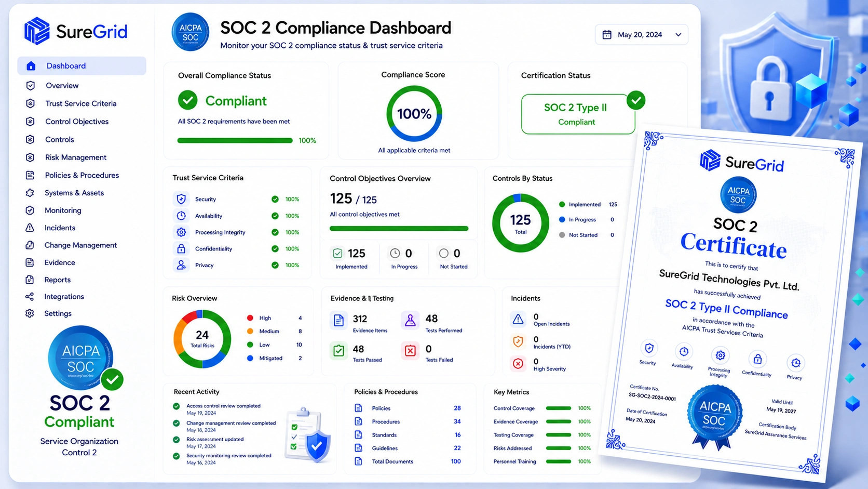This screenshot has width=868, height=489.
Task: Click the Risk Management sidebar icon
Action: pyautogui.click(x=30, y=157)
